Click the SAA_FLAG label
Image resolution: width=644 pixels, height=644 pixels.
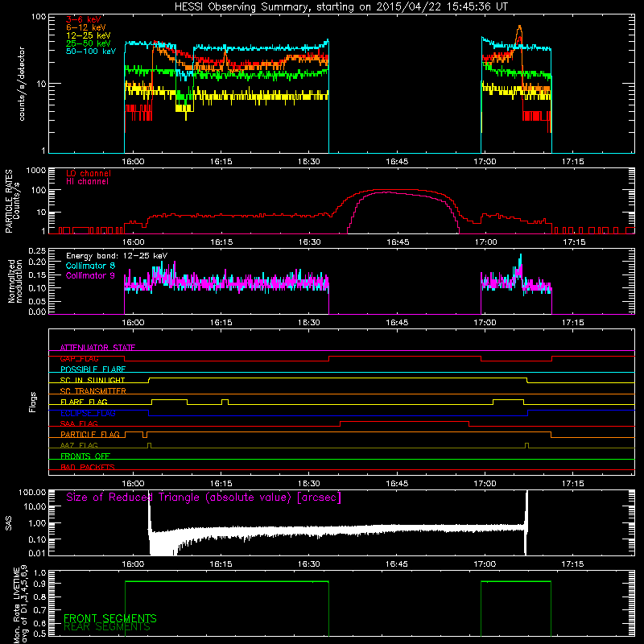(79, 423)
